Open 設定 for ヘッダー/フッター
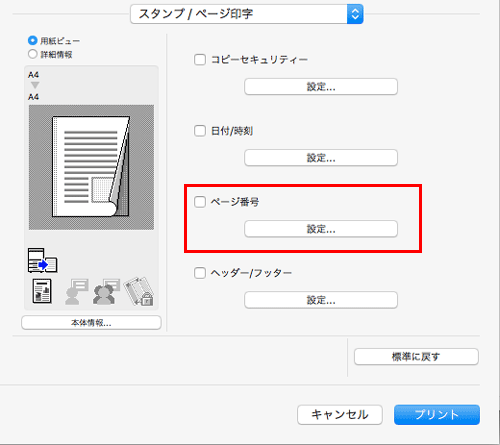 click(321, 300)
